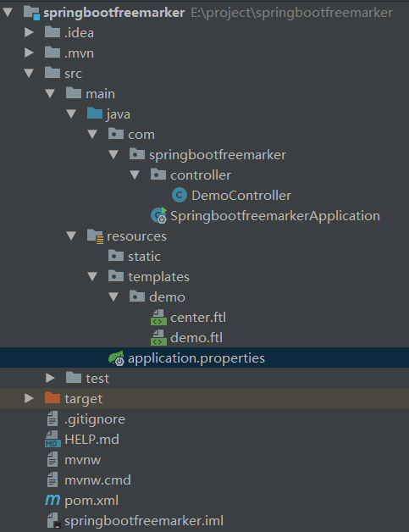
Task: Collapse the templates folder arrow
Action: pyautogui.click(x=92, y=276)
